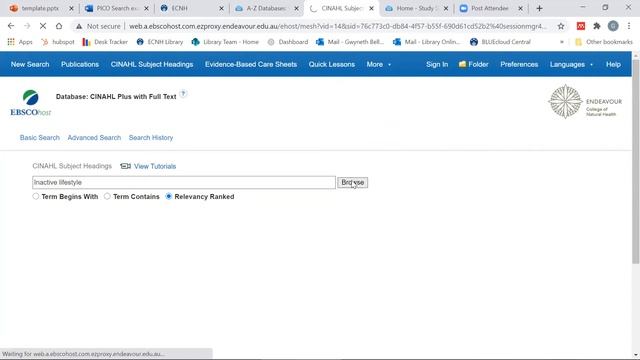This screenshot has height=360, width=640.
Task: Open Quick Lessons menu item
Action: pos(331,64)
